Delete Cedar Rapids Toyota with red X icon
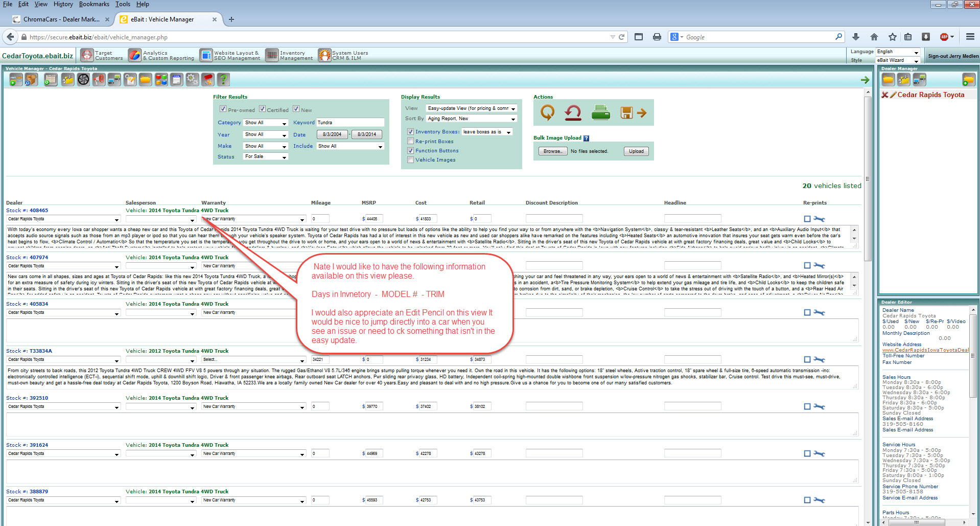Screen dimensions: 980x526 click(885, 95)
